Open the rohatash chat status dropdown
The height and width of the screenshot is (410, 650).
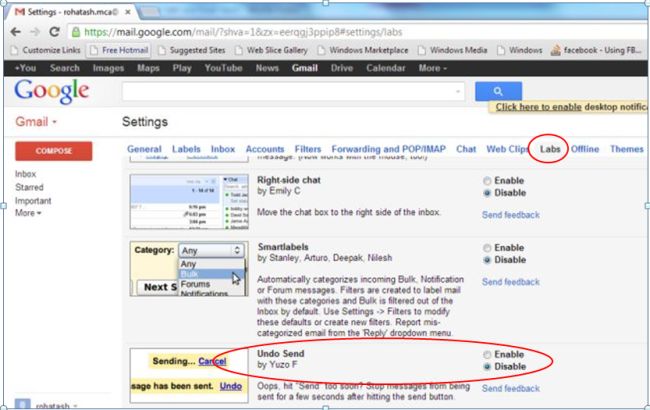[75, 406]
